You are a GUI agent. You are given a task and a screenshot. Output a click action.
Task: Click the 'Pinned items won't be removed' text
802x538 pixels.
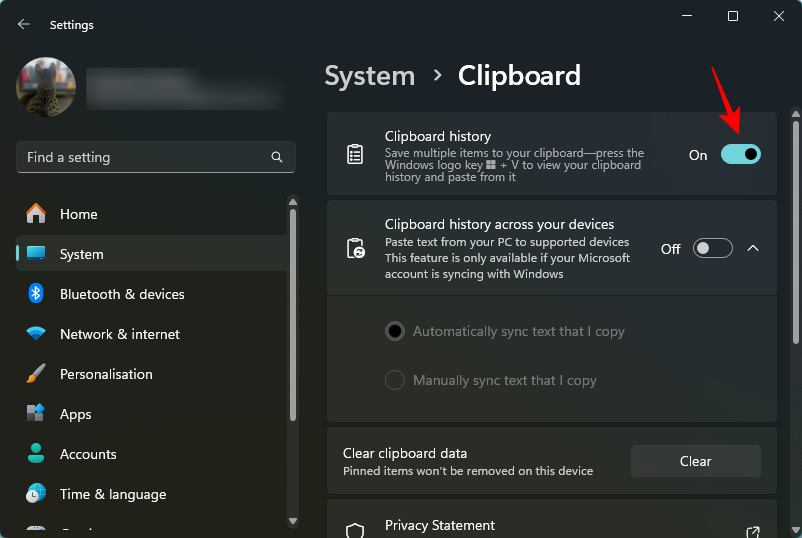[x=468, y=470]
